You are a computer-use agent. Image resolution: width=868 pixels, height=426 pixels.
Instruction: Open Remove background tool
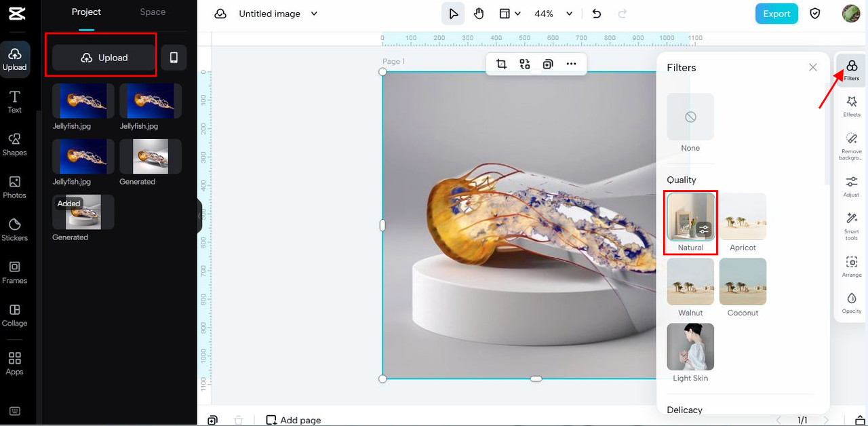point(852,146)
